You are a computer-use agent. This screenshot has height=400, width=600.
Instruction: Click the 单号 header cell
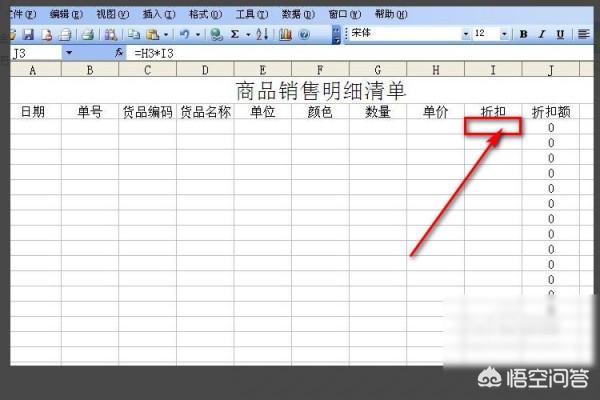point(90,112)
